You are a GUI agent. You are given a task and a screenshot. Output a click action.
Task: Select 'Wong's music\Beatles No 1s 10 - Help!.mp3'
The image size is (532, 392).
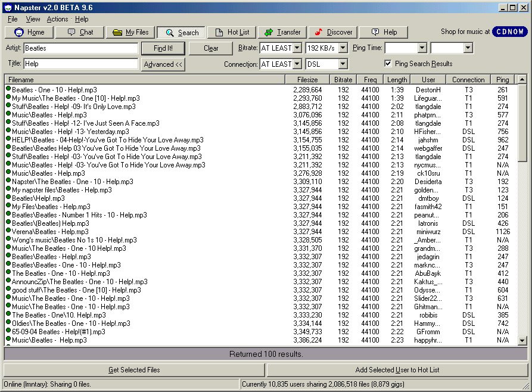pyautogui.click(x=74, y=240)
